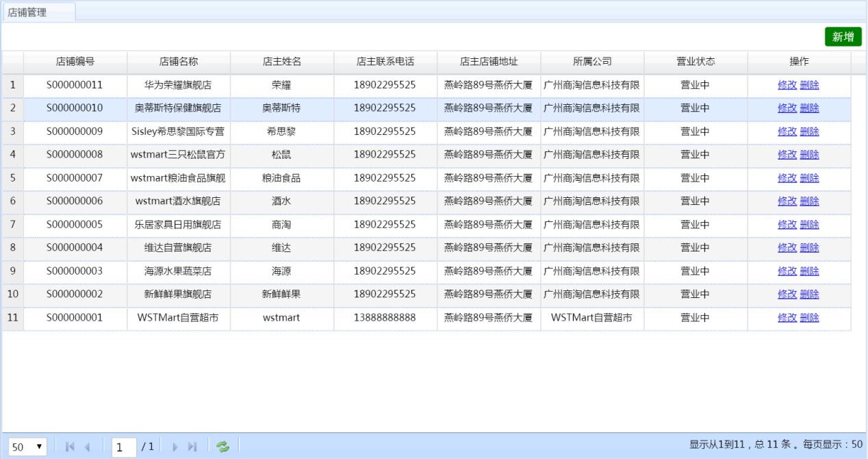Click owner name 荣耀 cell
The width and height of the screenshot is (868, 459).
(282, 86)
